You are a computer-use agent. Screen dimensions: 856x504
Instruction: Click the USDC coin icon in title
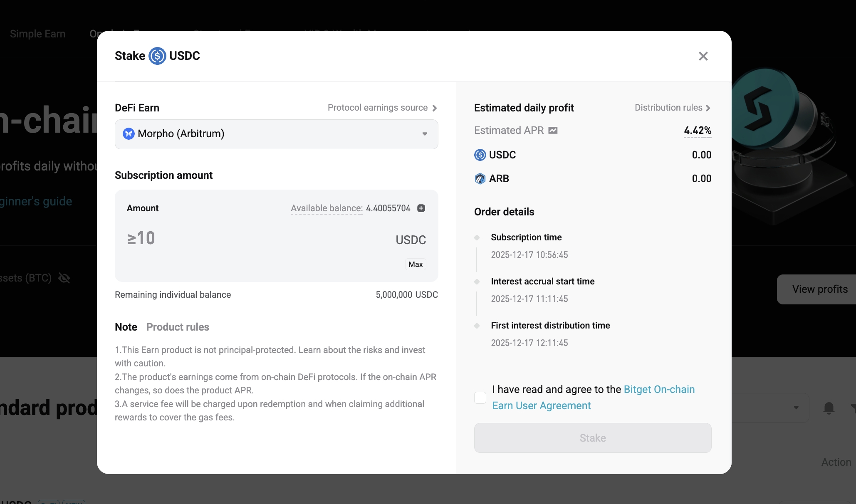(157, 56)
